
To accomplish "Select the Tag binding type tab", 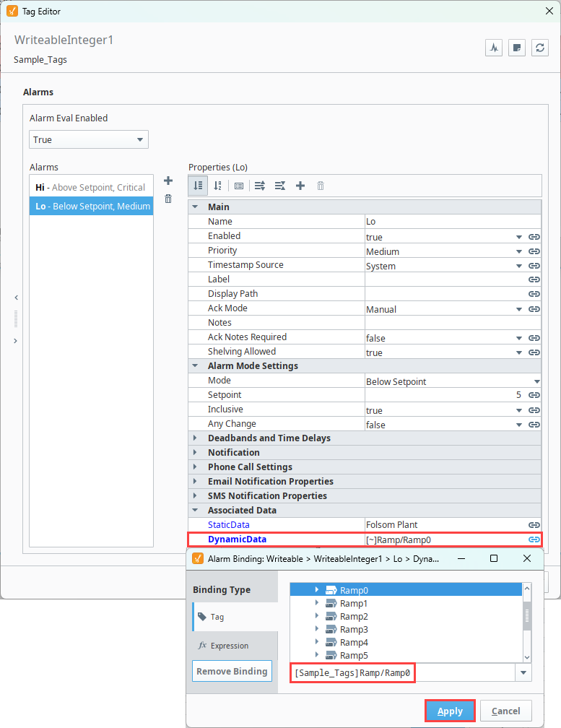I will coord(235,617).
